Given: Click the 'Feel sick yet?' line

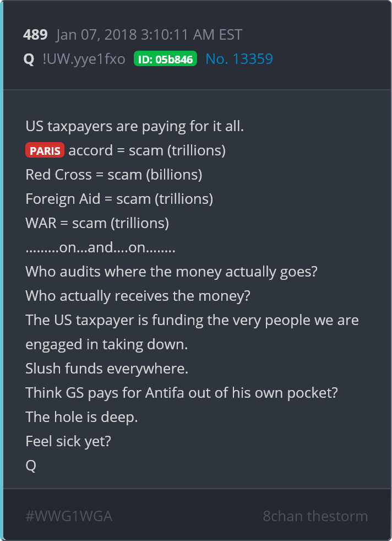Looking at the screenshot, I should click(x=68, y=441).
